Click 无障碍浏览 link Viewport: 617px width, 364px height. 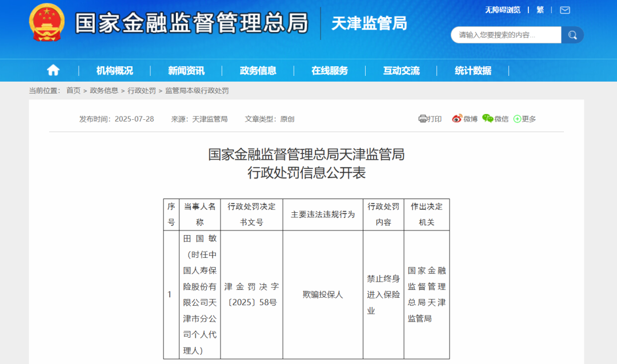tap(503, 10)
